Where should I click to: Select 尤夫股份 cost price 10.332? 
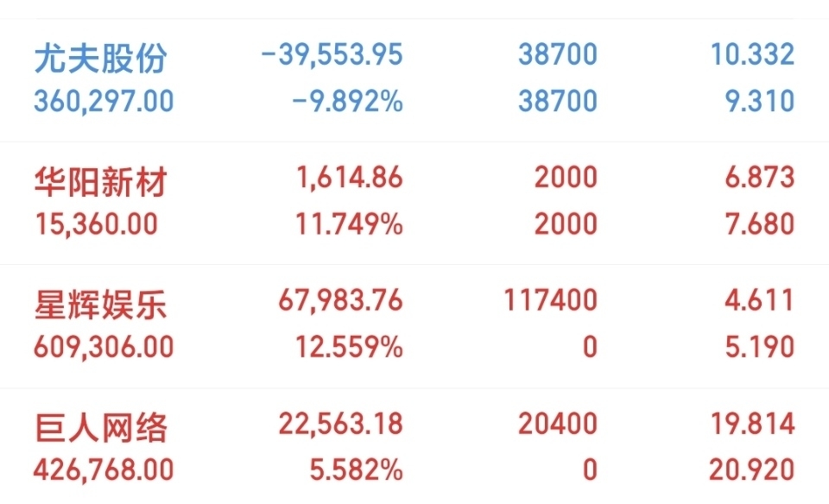point(752,54)
